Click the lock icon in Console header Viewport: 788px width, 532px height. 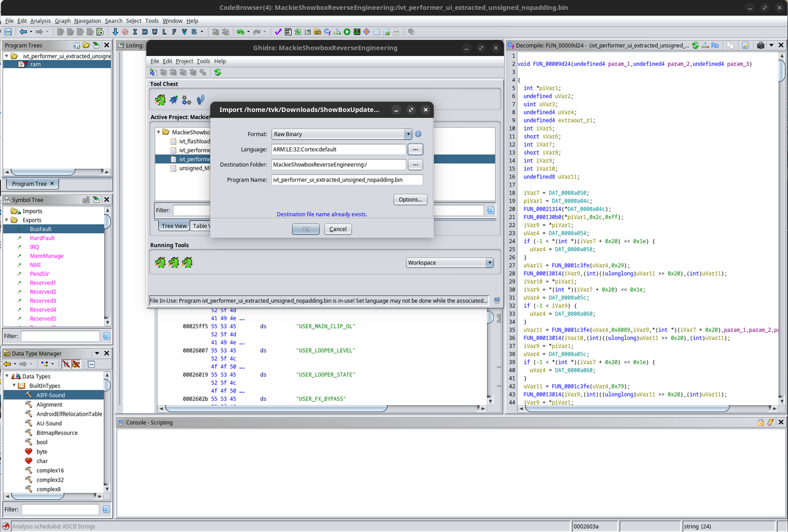pos(761,422)
